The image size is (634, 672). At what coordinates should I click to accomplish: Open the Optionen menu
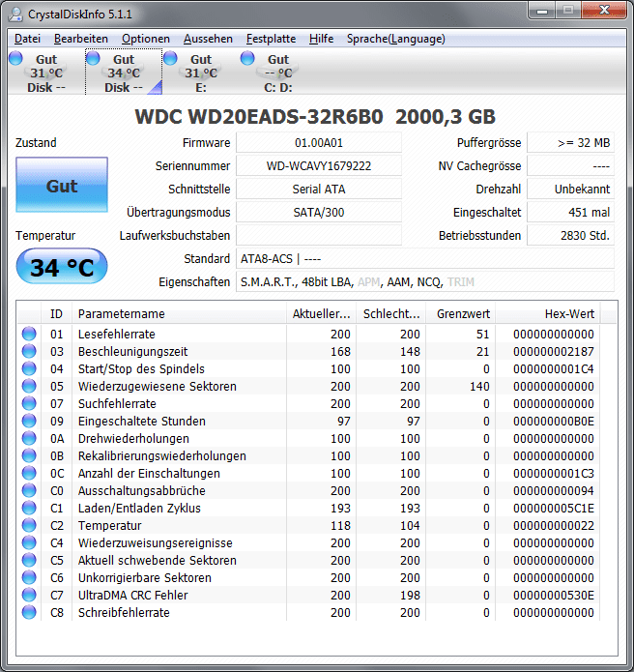[146, 39]
